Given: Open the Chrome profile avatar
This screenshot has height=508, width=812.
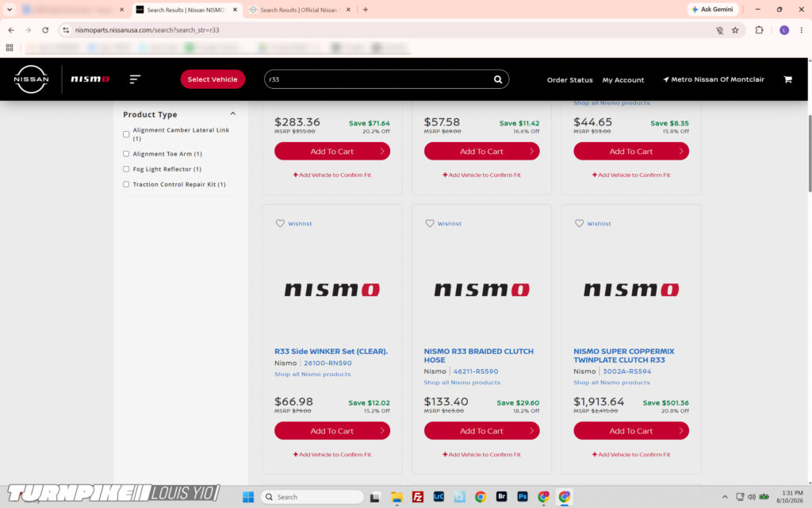Looking at the screenshot, I should (784, 30).
